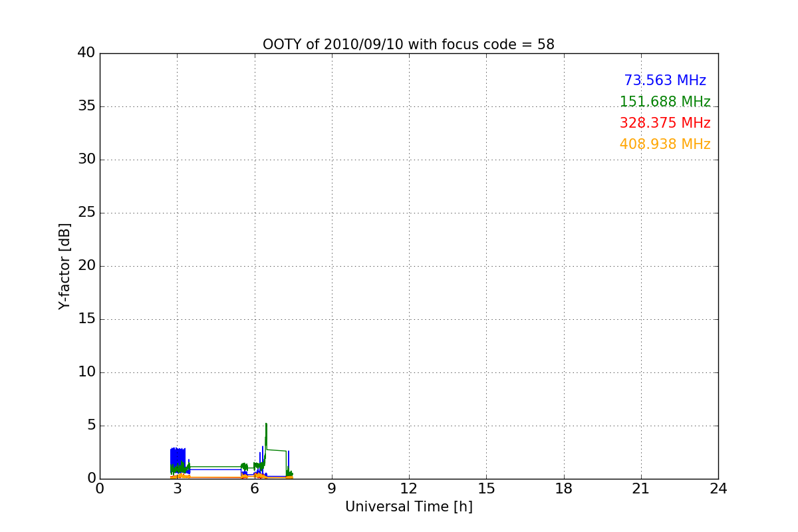Click the y-axis tick label '20'
Image resolution: width=798 pixels, height=532 pixels.
coord(86,266)
